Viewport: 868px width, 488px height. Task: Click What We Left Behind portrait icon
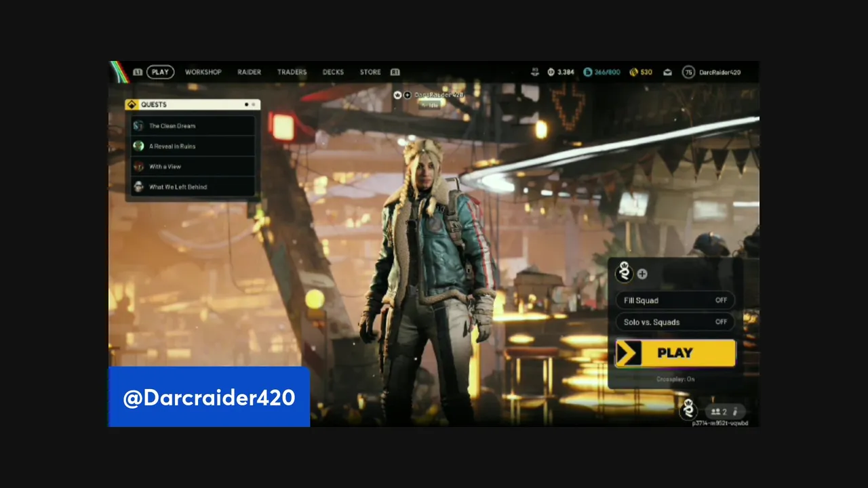(x=138, y=186)
